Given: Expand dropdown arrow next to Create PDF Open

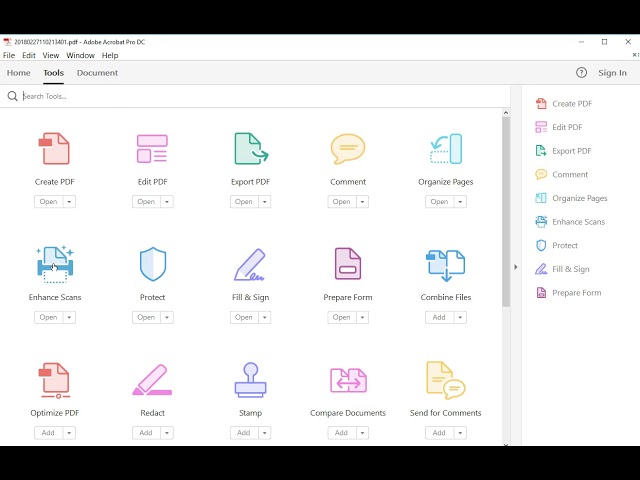Looking at the screenshot, I should [69, 202].
